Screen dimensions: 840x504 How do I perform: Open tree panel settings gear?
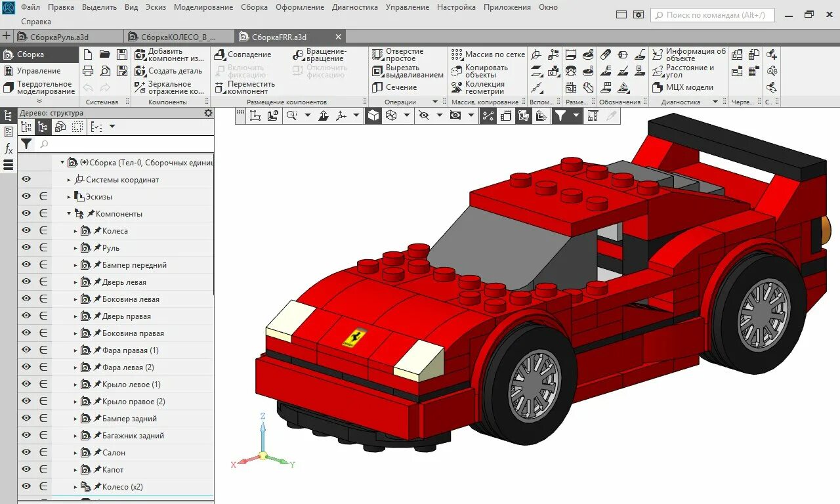208,113
